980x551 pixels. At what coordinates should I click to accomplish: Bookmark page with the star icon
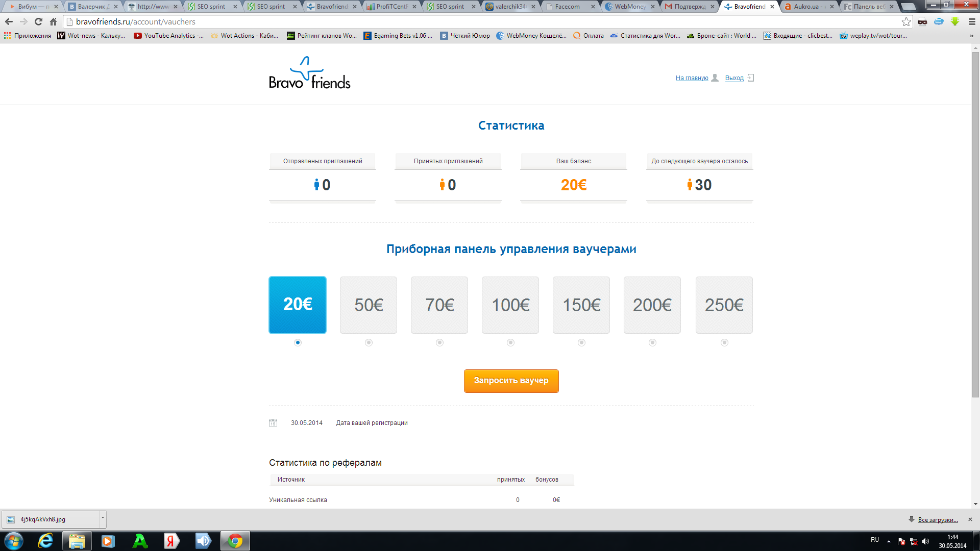[x=906, y=22]
